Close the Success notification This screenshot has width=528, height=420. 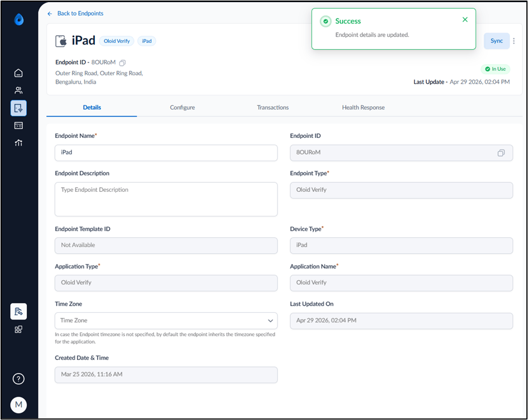point(465,20)
